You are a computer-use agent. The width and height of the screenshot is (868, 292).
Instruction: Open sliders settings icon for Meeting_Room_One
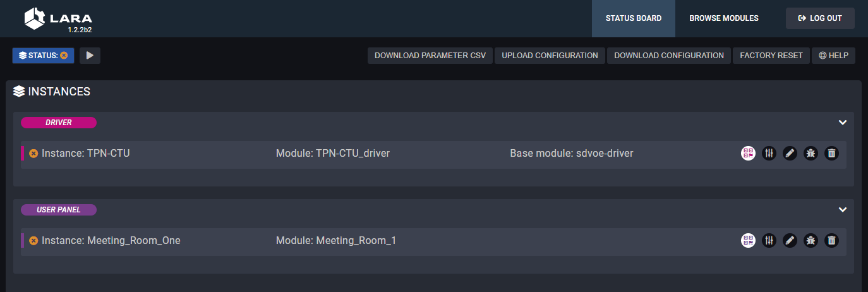[x=769, y=240]
